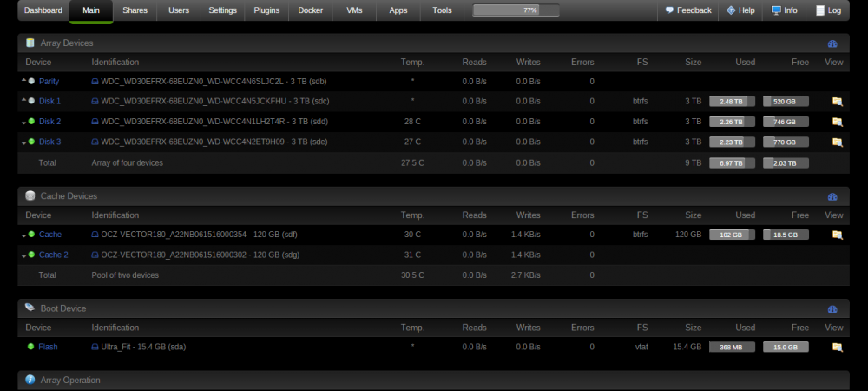Open the Settings tab
This screenshot has height=391, width=868.
click(x=222, y=10)
